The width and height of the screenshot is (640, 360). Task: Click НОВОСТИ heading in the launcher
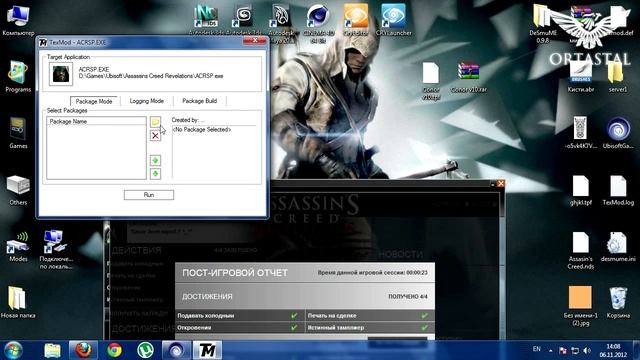point(400,254)
